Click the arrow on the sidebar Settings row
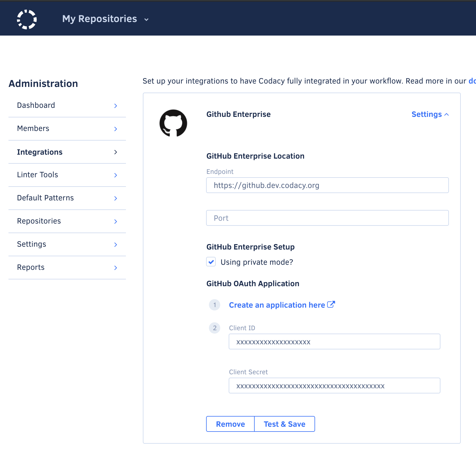Image resolution: width=476 pixels, height=451 pixels. (115, 245)
